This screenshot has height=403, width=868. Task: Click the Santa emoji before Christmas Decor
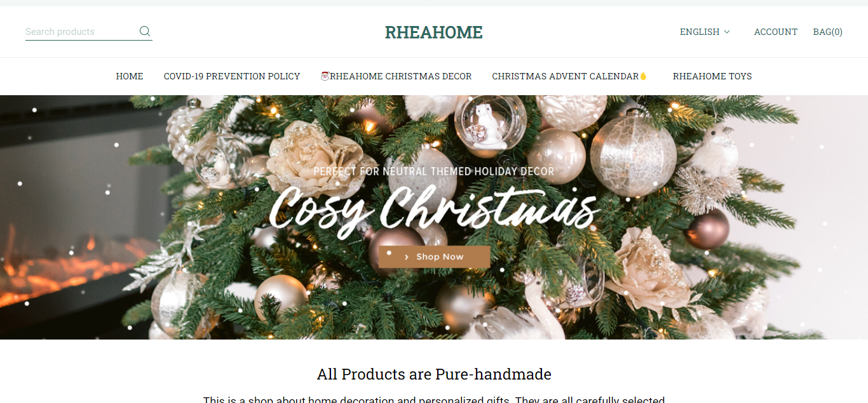[325, 76]
